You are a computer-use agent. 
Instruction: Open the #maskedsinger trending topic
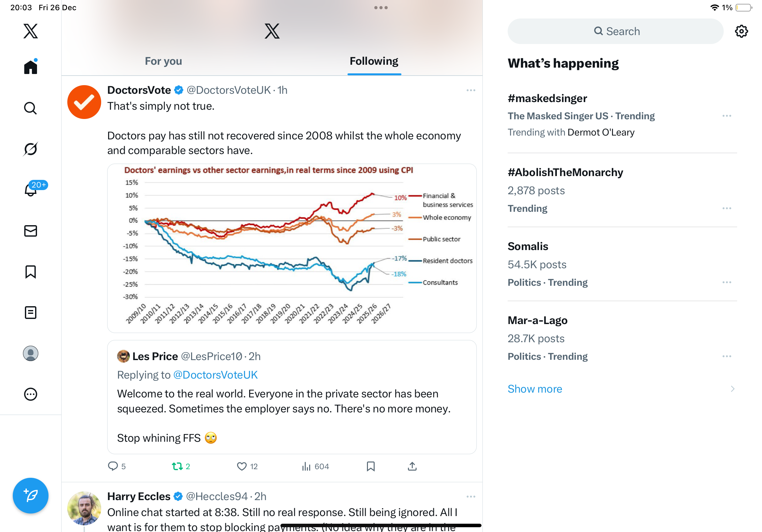[547, 99]
